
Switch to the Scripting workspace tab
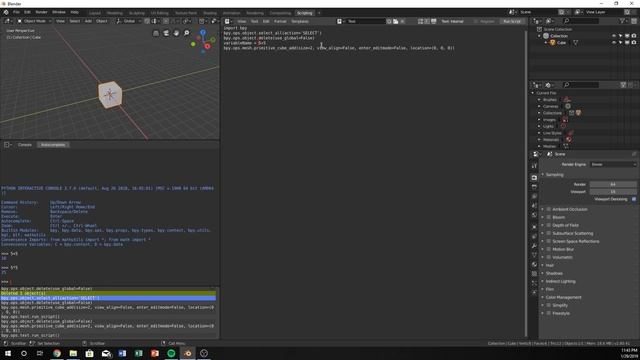pyautogui.click(x=304, y=13)
